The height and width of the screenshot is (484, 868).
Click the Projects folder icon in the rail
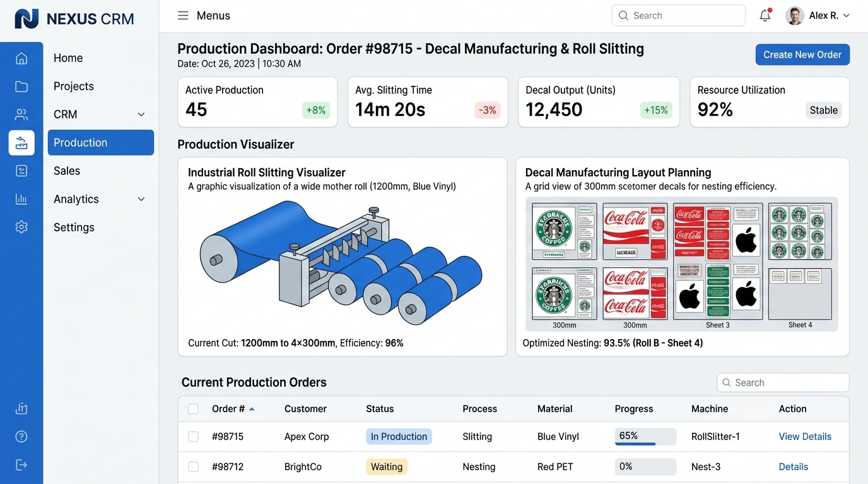click(21, 86)
